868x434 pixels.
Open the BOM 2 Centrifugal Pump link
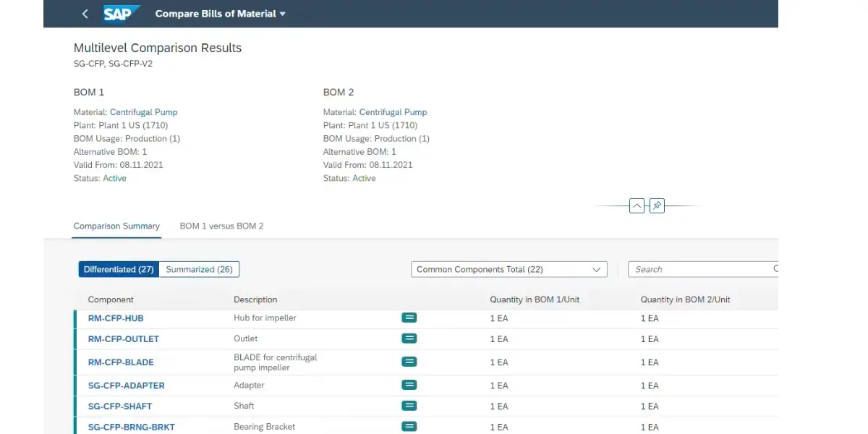(393, 112)
